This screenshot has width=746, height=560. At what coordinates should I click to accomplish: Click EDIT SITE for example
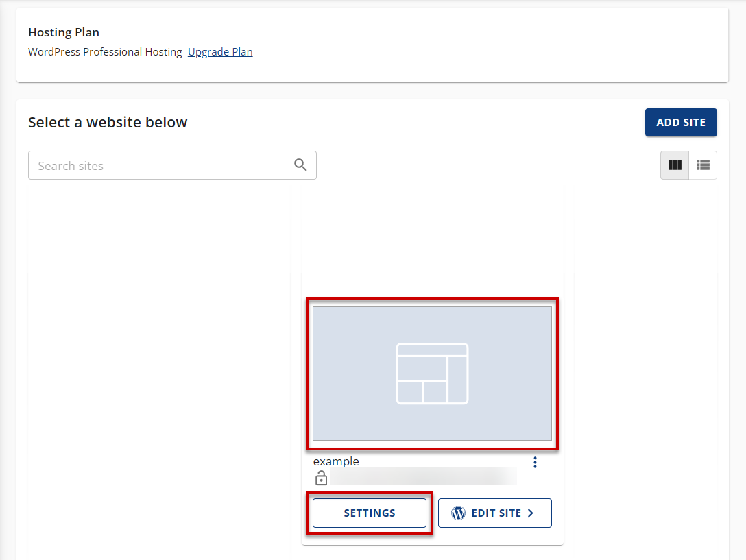pyautogui.click(x=495, y=513)
